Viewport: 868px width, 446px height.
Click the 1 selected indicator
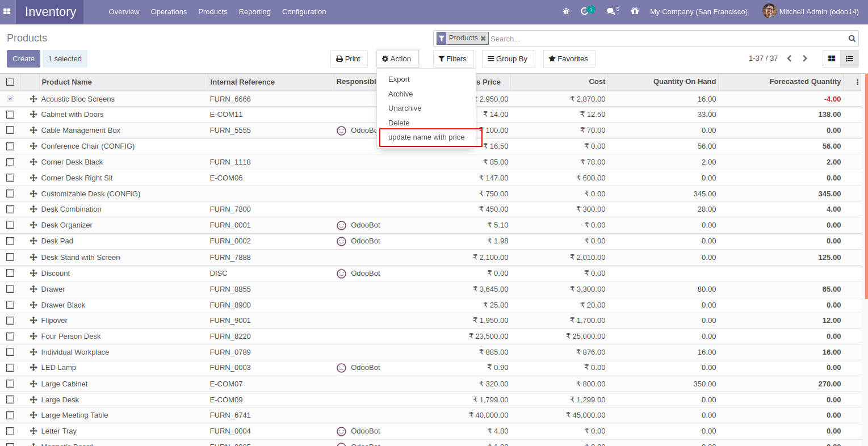coord(65,59)
